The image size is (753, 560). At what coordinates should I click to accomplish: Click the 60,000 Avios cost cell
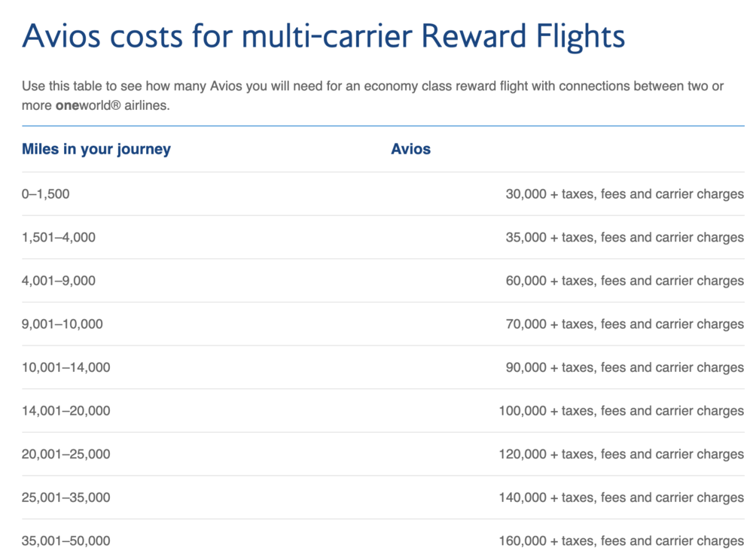tap(624, 281)
